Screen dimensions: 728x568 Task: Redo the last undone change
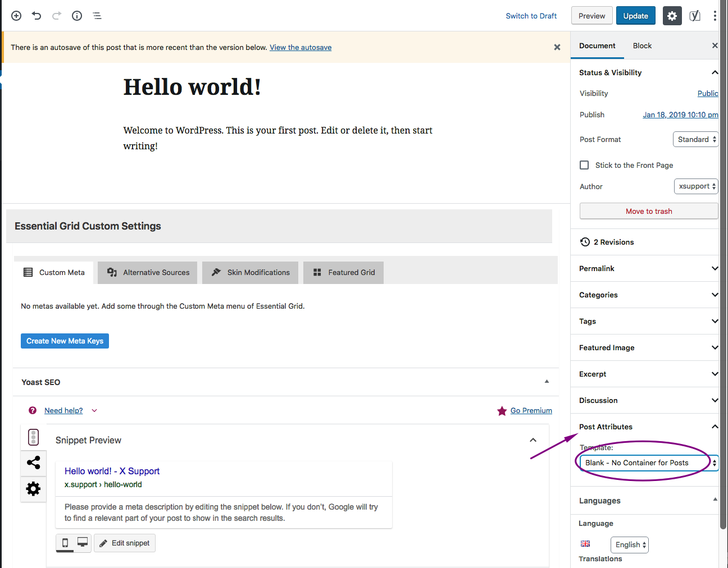57,16
